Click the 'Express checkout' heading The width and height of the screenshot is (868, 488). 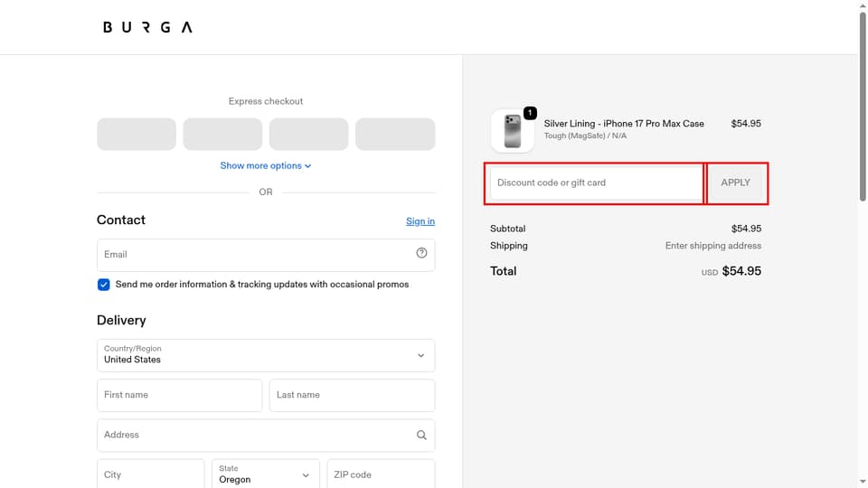point(266,101)
